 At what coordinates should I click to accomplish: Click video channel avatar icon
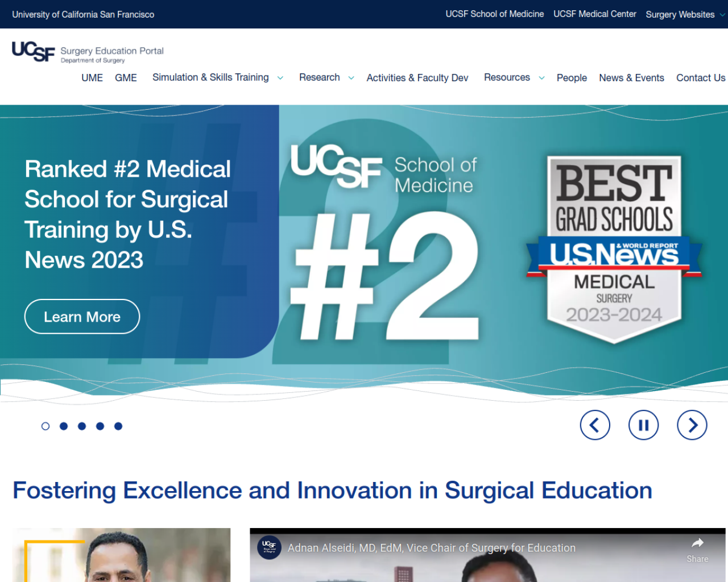pos(269,547)
